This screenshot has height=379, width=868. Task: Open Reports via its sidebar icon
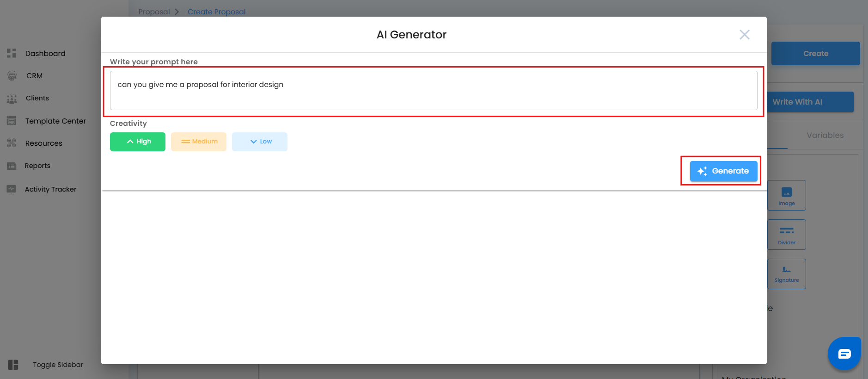coord(12,166)
